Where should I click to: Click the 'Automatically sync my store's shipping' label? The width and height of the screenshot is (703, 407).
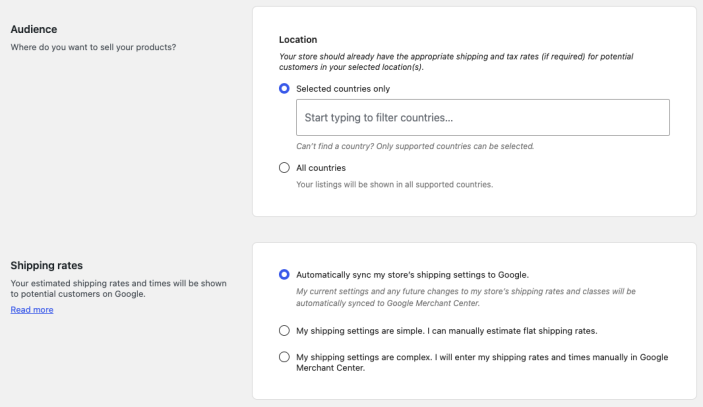tap(412, 274)
